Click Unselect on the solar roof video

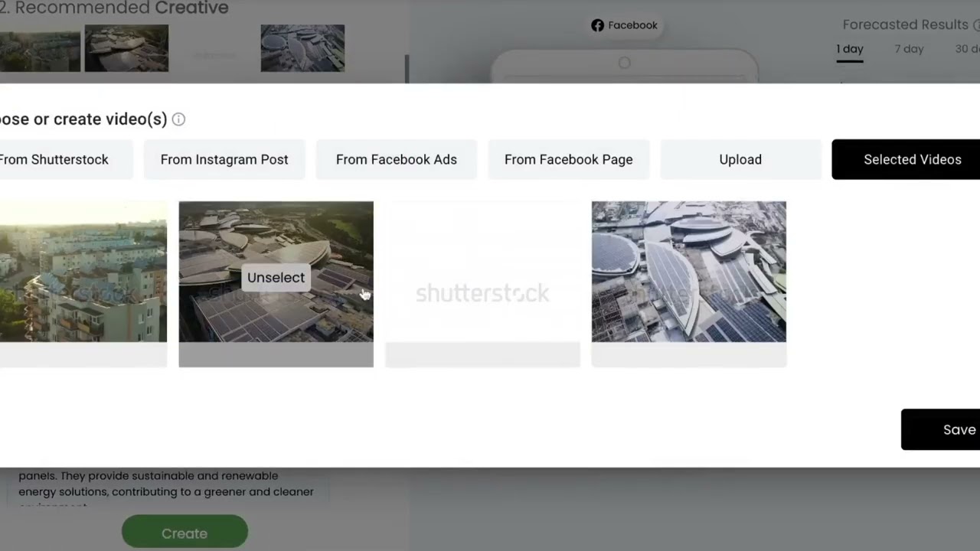[276, 277]
